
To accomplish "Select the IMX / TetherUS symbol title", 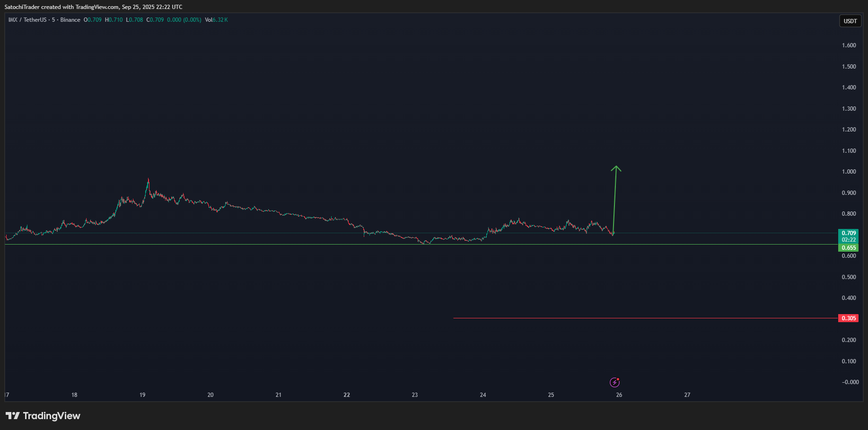I will [27, 20].
